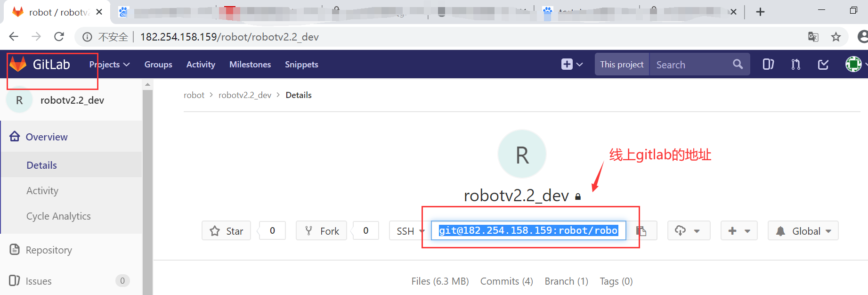
Task: Close the robot / robotv2 tab
Action: 99,12
